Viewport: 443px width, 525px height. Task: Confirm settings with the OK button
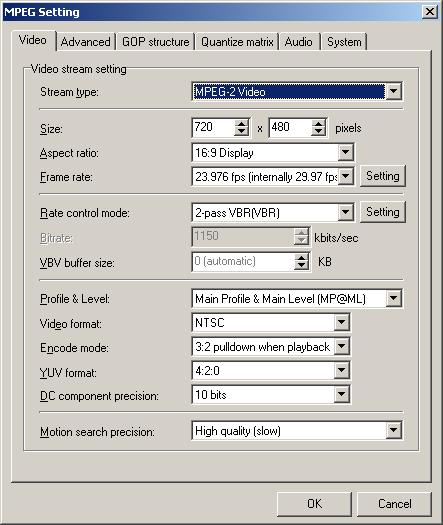click(x=314, y=504)
